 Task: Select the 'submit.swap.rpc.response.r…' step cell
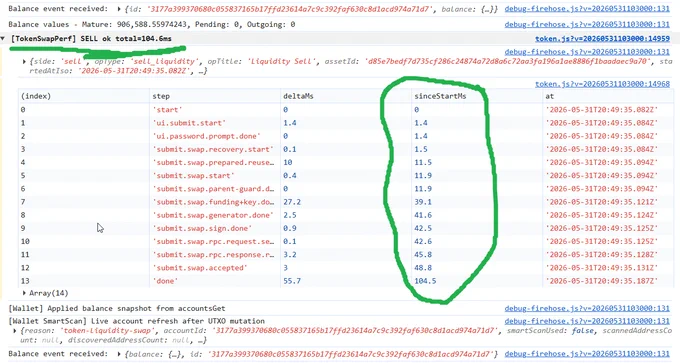[x=215, y=255]
